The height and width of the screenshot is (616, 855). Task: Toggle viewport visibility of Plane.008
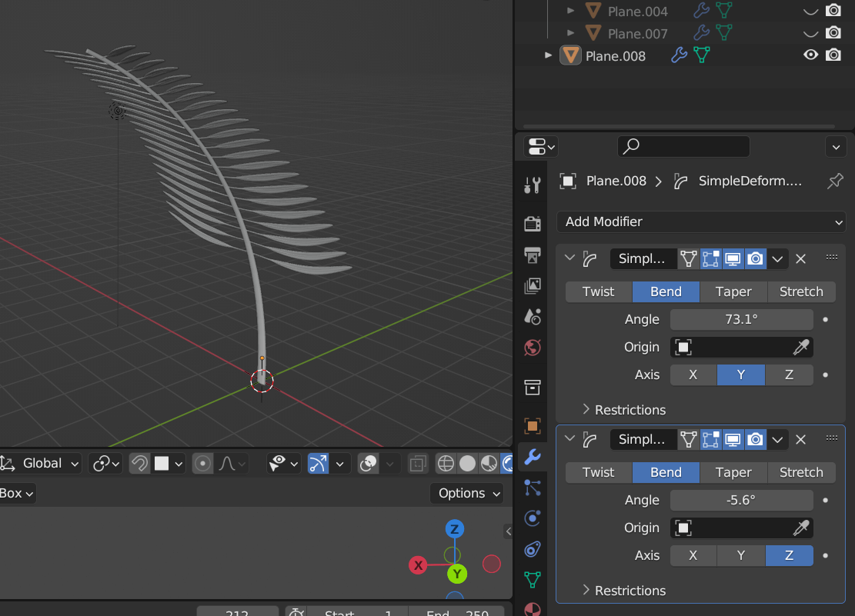tap(811, 55)
